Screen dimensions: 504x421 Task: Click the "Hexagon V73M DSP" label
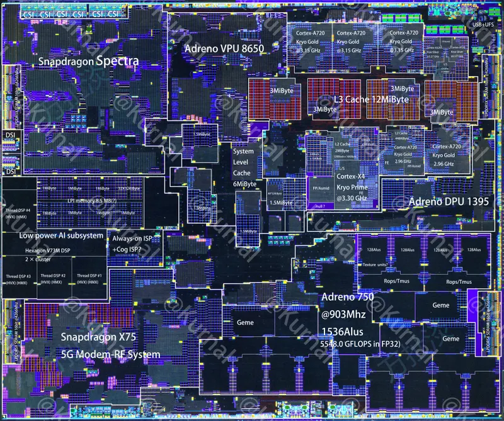(48, 250)
